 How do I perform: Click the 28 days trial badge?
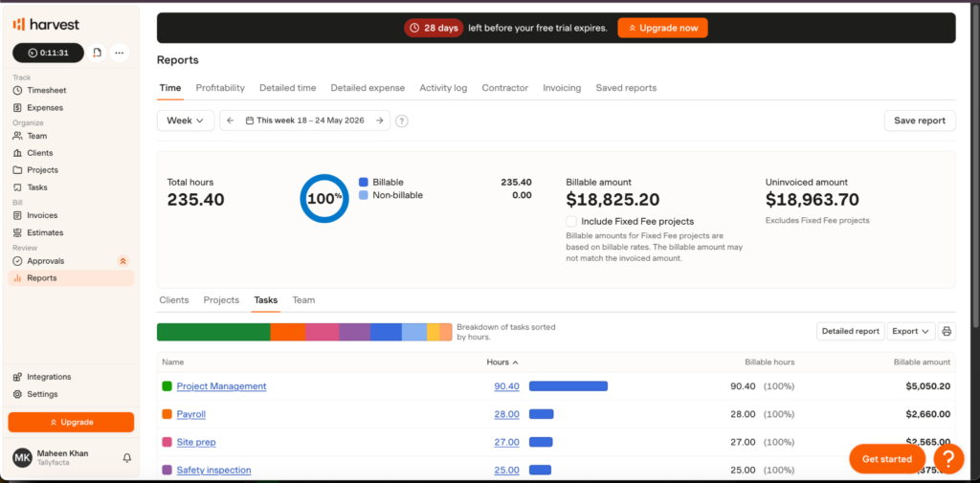coord(434,28)
